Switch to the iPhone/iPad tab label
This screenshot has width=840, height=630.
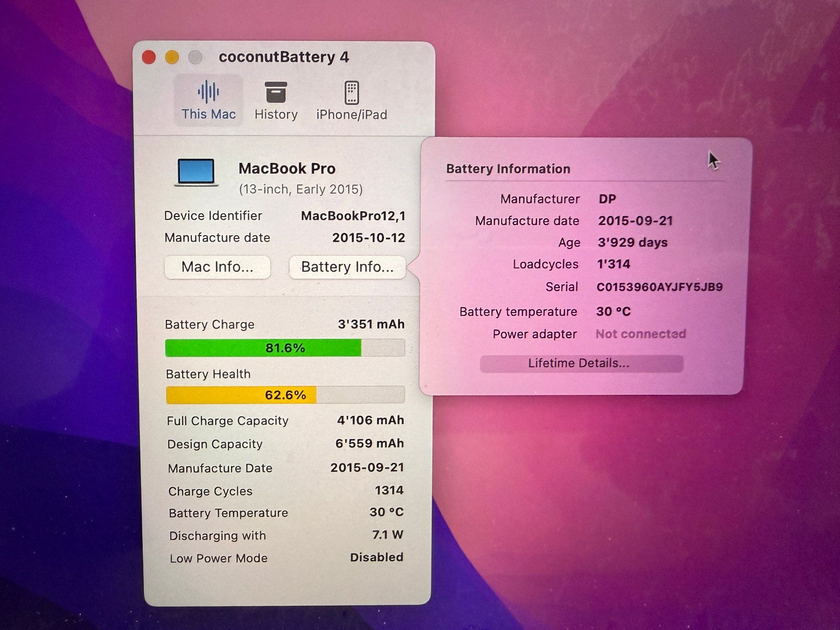click(351, 115)
